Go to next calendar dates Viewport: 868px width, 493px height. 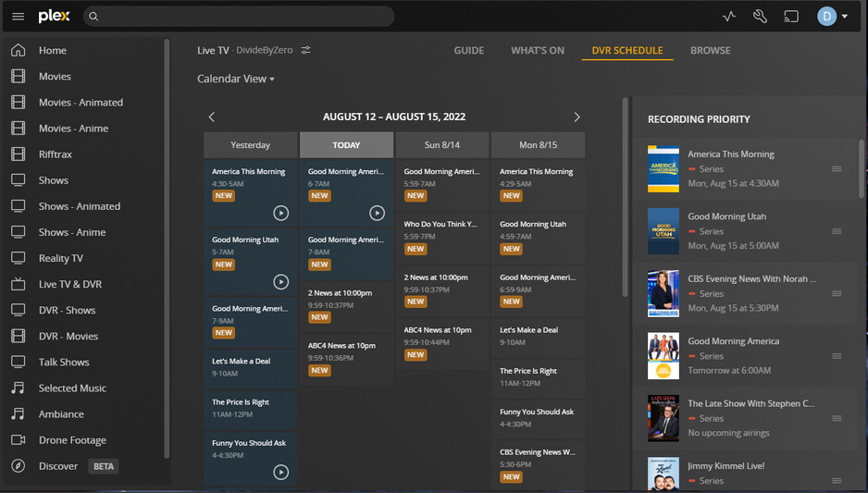(577, 117)
